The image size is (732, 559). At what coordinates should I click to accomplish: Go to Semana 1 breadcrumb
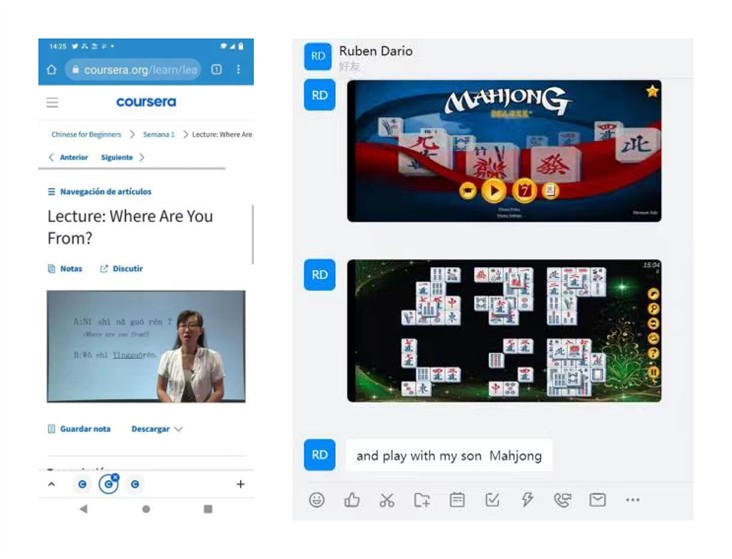(159, 134)
